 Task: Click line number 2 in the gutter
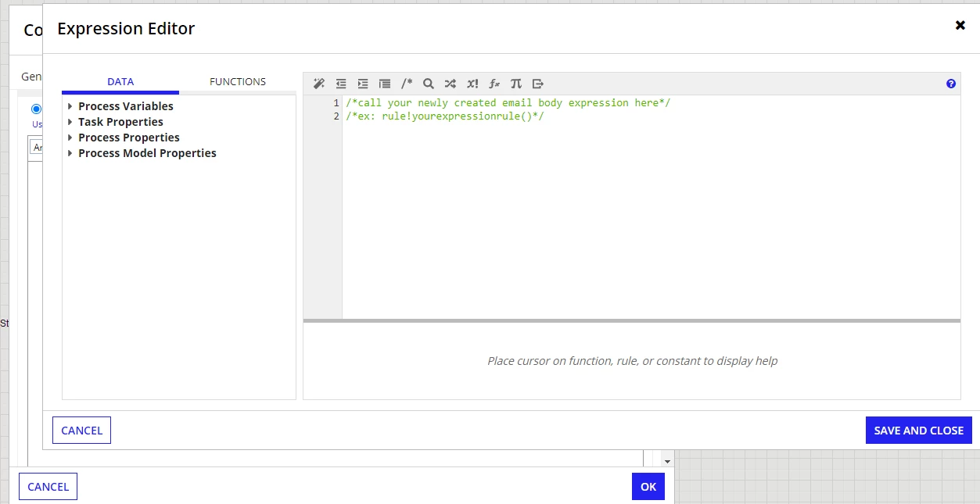point(336,116)
